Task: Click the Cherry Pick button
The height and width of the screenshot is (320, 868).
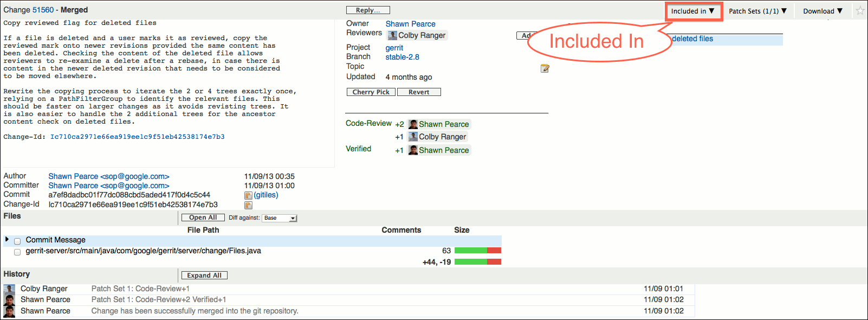Action: (x=371, y=92)
